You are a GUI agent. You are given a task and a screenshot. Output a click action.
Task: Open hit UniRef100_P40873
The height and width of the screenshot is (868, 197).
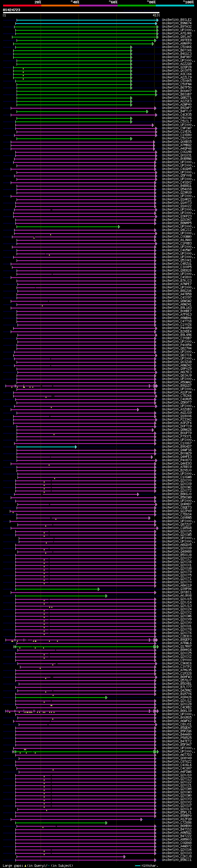176,461
